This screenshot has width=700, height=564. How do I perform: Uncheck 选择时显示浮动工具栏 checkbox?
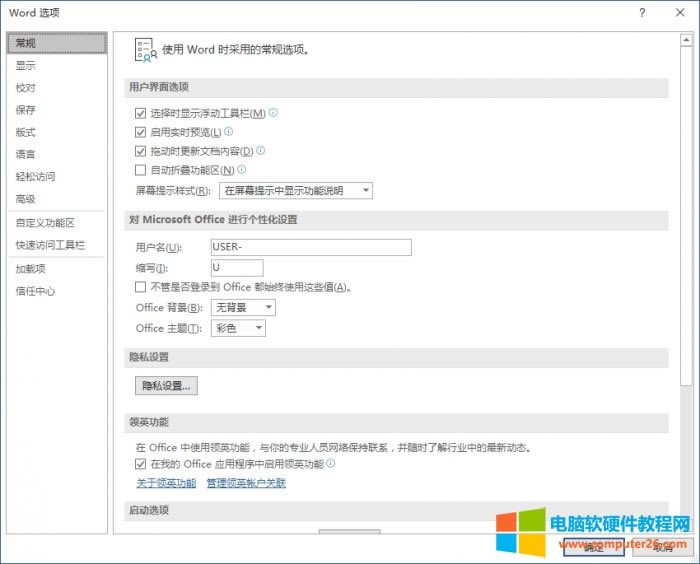click(140, 113)
